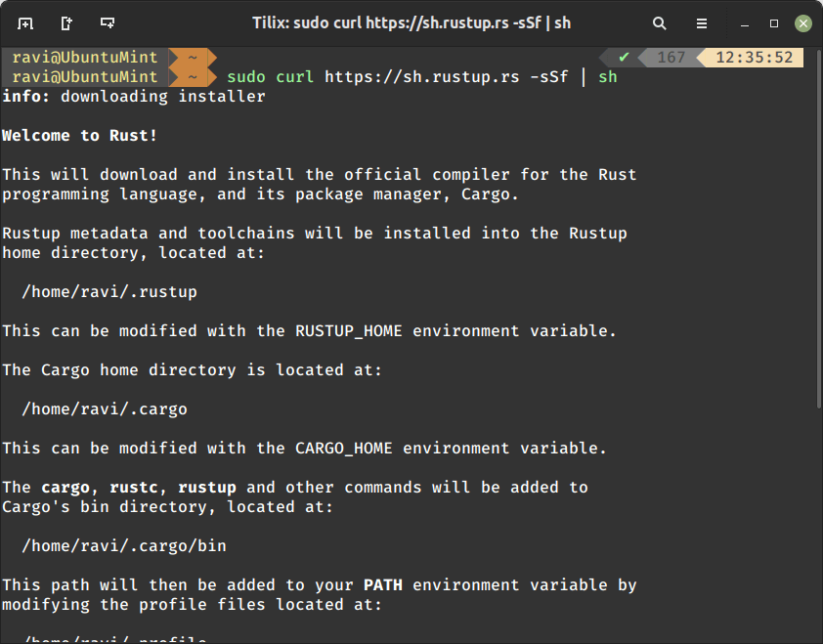Click the terminal vertical scrollbar
The image size is (823, 644).
(x=819, y=229)
